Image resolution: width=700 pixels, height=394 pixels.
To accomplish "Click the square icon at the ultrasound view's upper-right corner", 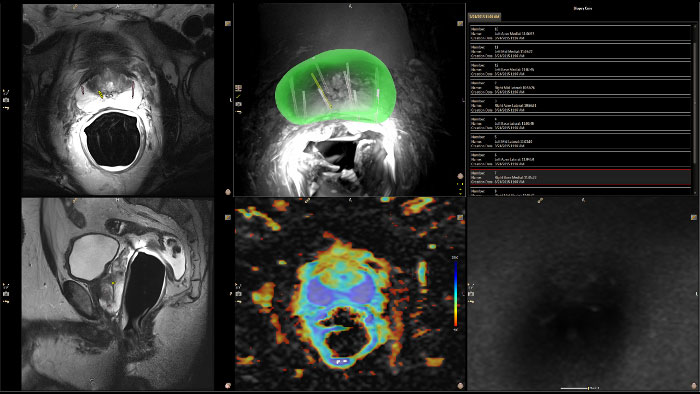I will pyautogui.click(x=694, y=217).
